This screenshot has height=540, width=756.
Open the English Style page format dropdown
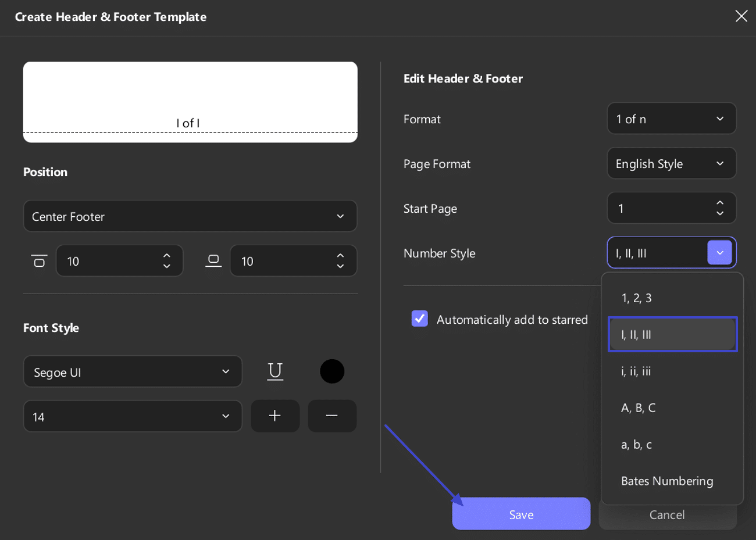[671, 164]
